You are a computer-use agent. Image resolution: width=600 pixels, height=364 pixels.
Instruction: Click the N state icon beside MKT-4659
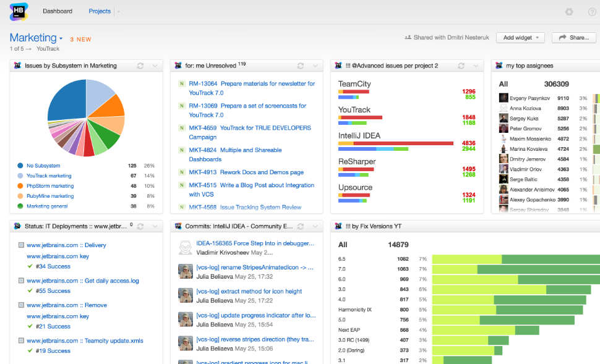click(x=182, y=128)
